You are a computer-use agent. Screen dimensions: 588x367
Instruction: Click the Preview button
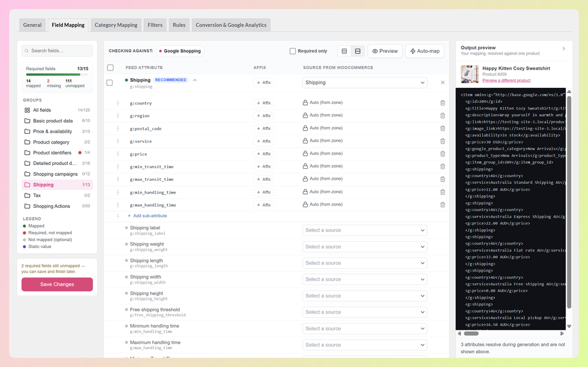tap(385, 51)
